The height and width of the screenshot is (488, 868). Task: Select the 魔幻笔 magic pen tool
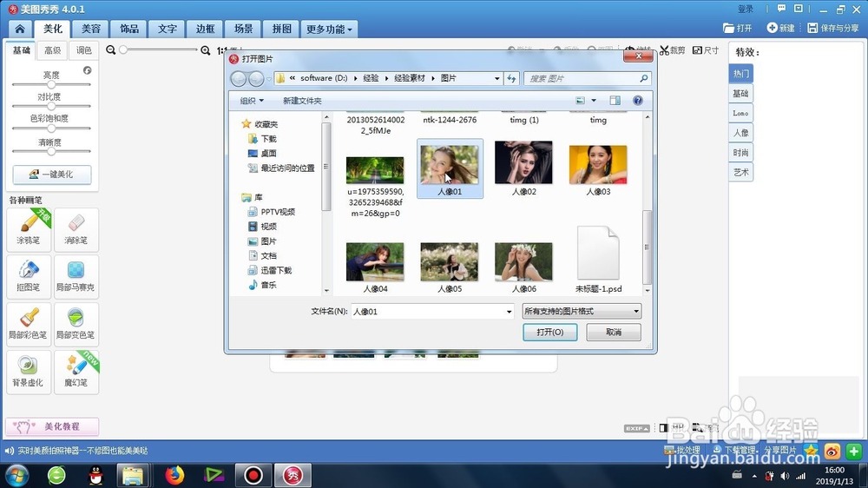coord(76,372)
